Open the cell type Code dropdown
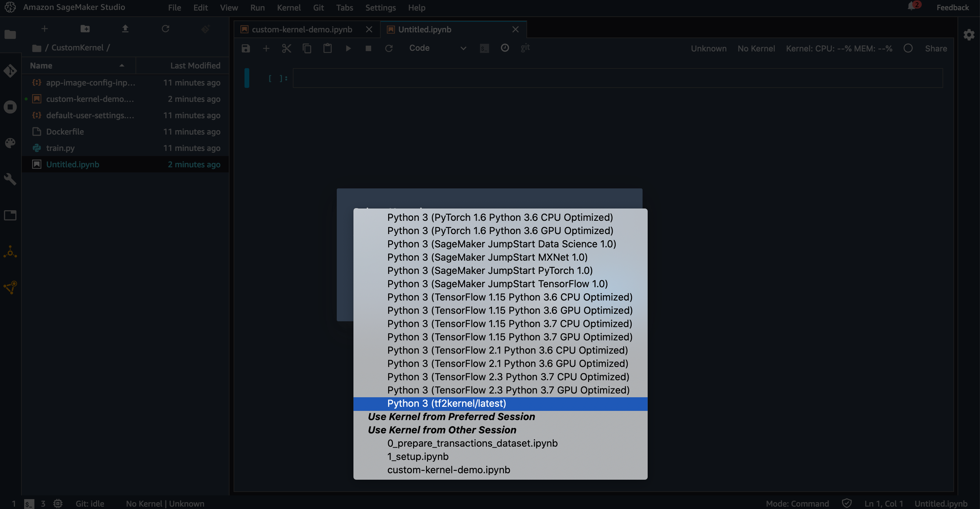 pos(438,48)
